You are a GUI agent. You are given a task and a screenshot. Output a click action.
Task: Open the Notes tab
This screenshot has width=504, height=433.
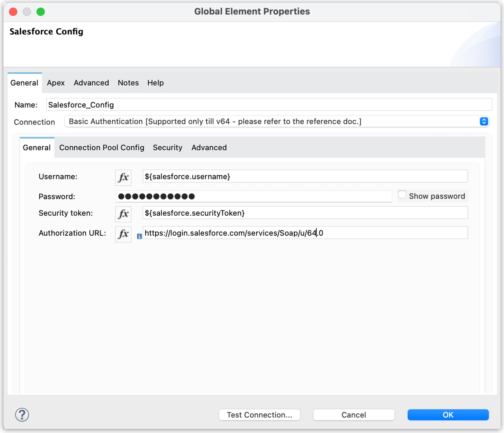click(128, 83)
